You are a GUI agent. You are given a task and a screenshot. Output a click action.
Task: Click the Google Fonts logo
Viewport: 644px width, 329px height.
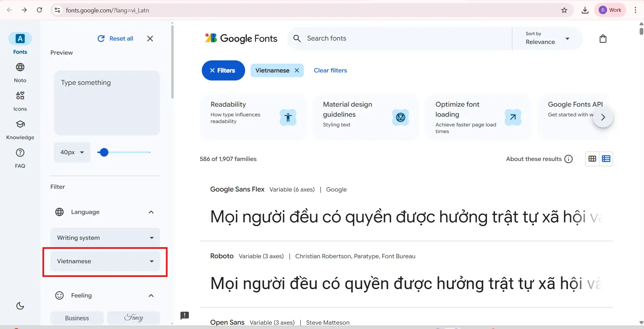241,39
